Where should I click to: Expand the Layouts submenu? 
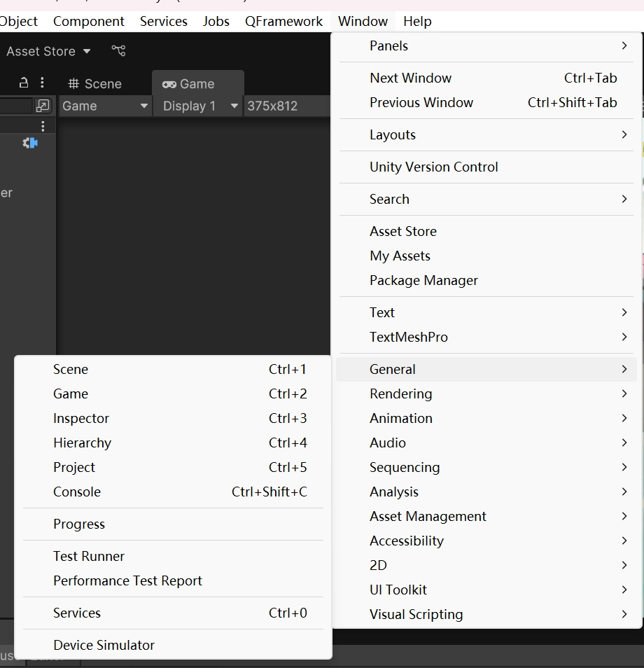pyautogui.click(x=486, y=134)
